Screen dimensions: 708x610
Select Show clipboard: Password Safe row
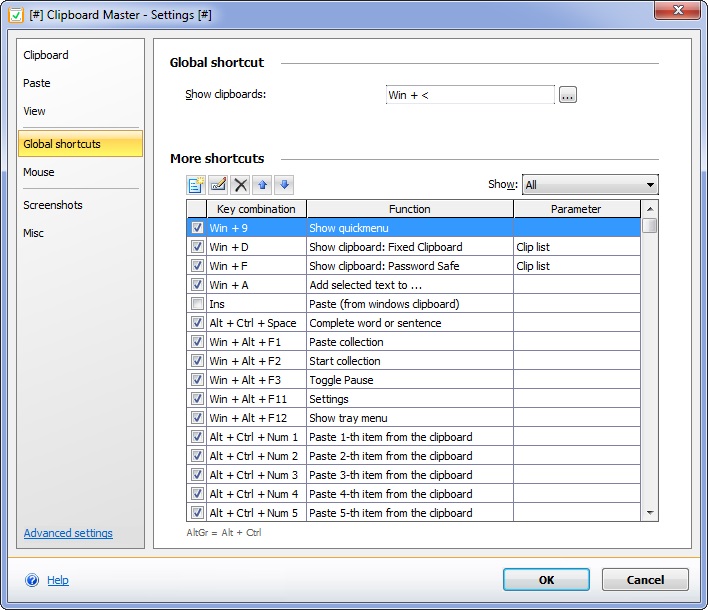(414, 265)
